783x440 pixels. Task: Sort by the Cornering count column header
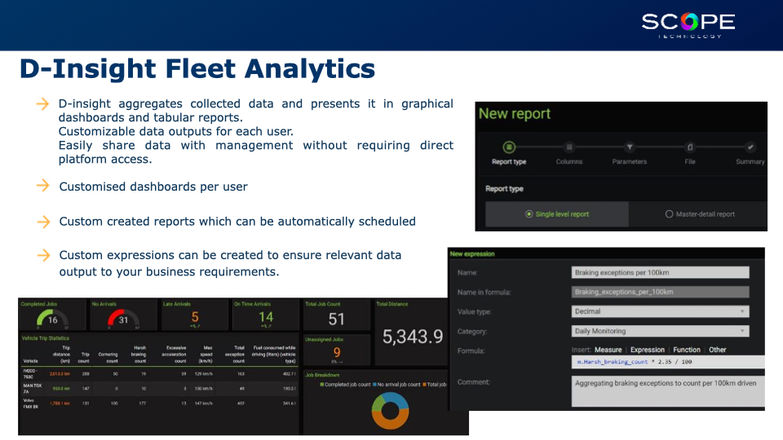[x=108, y=358]
